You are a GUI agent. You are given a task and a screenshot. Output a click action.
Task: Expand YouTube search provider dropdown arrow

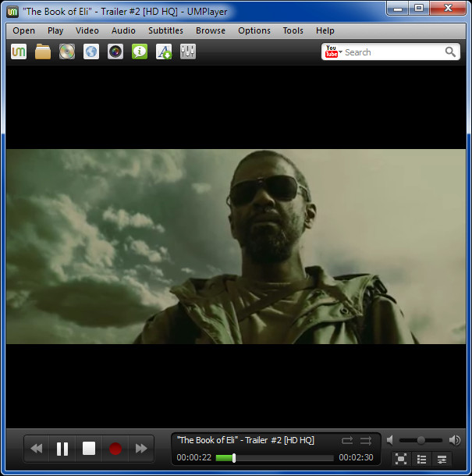click(341, 52)
